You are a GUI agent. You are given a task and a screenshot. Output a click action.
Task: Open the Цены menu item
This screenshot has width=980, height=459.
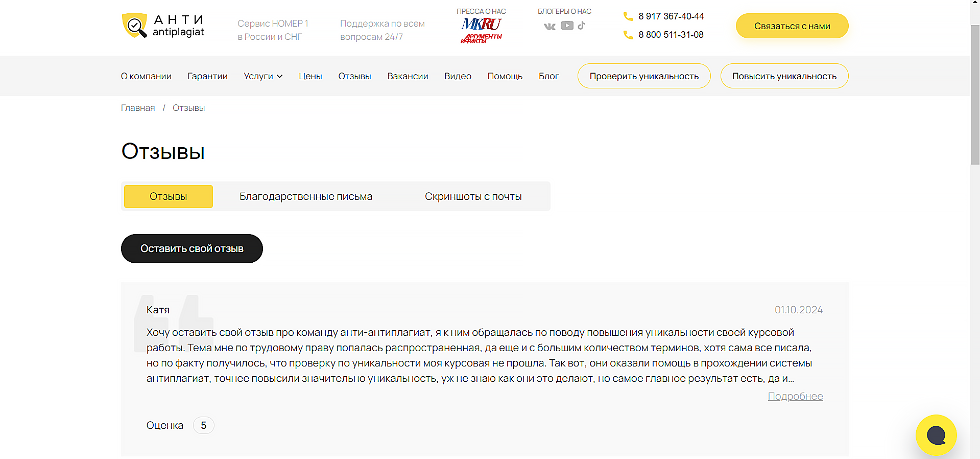310,76
